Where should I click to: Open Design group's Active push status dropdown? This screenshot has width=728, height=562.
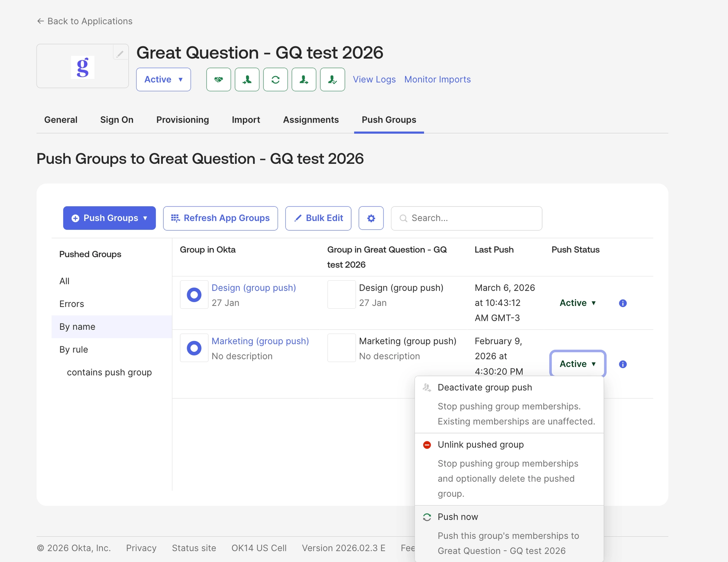point(577,303)
